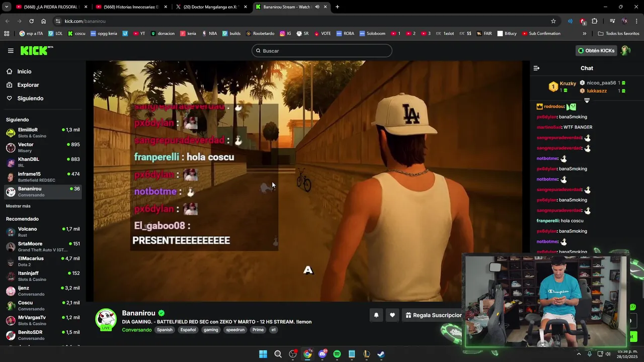Open the Conversando category link
Image resolution: width=644 pixels, height=362 pixels.
(x=136, y=330)
